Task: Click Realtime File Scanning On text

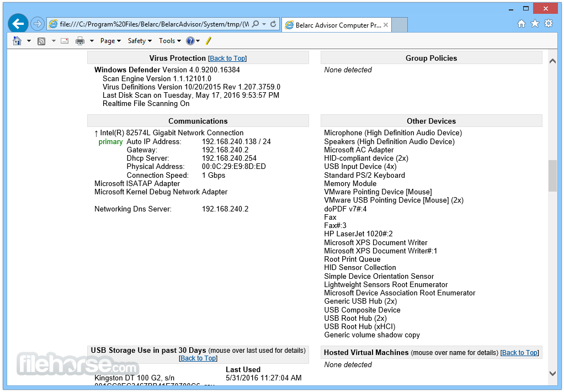Action: (x=146, y=104)
